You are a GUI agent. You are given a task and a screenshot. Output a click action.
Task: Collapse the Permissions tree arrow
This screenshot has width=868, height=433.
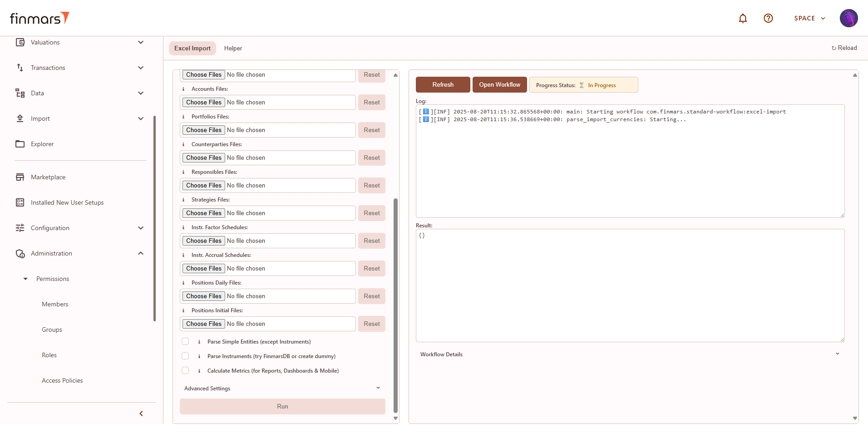pyautogui.click(x=25, y=279)
